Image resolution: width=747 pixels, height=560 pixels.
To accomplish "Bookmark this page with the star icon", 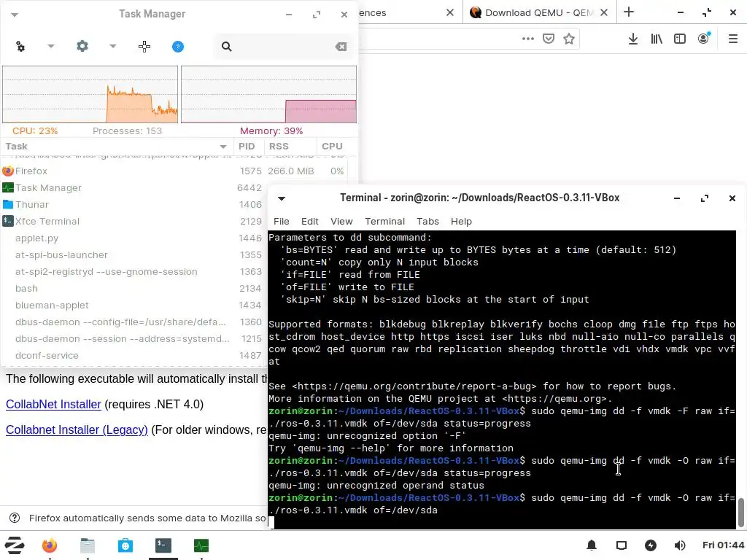I will pyautogui.click(x=569, y=39).
